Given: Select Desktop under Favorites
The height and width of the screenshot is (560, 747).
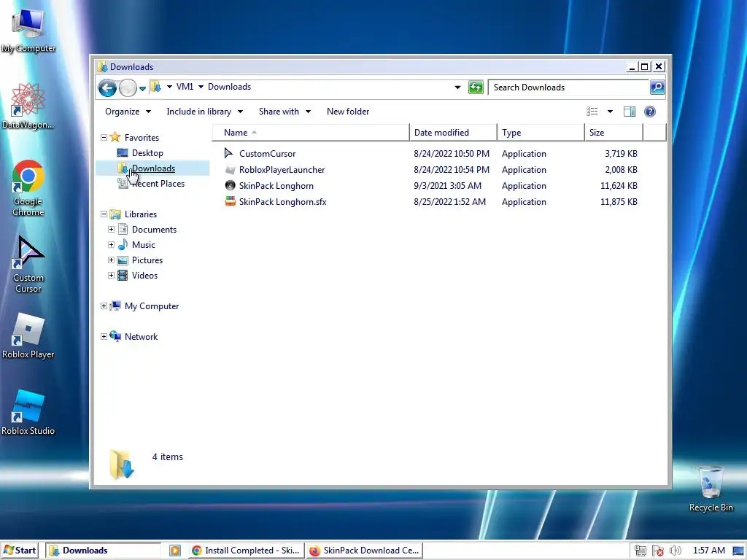Looking at the screenshot, I should [x=147, y=153].
